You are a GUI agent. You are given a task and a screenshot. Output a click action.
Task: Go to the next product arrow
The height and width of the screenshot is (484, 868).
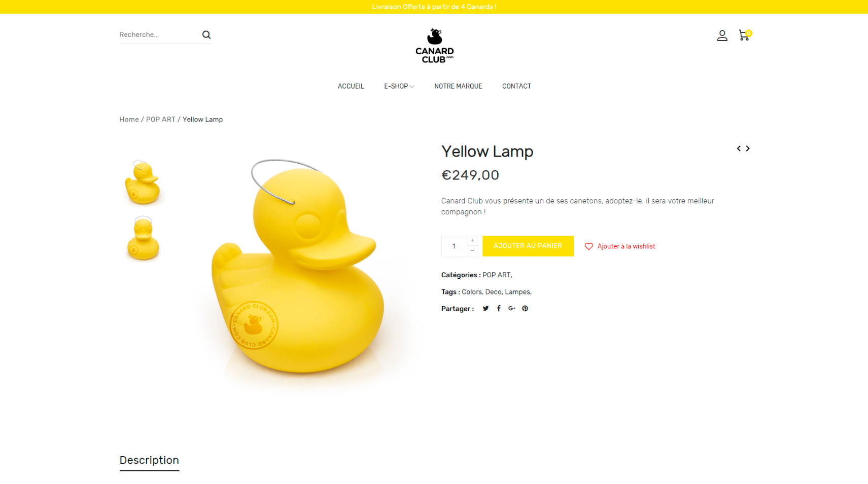[x=748, y=148]
